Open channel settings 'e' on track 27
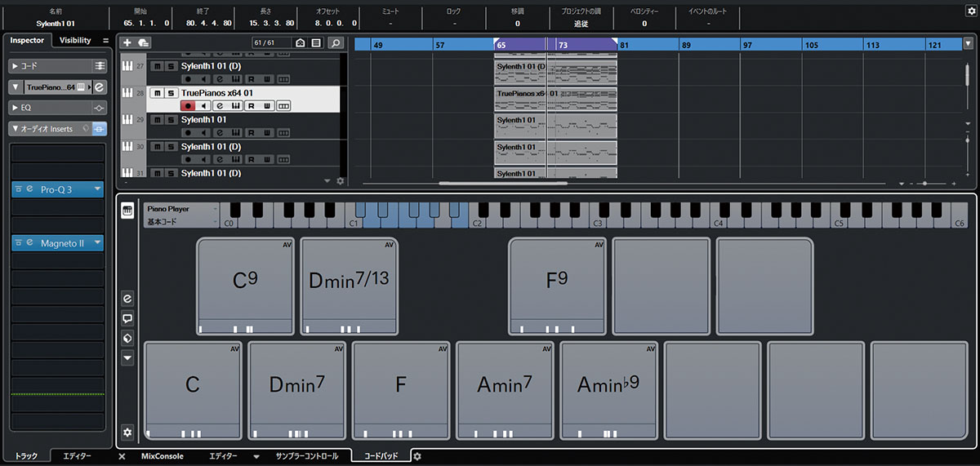This screenshot has height=466, width=980. [220, 79]
